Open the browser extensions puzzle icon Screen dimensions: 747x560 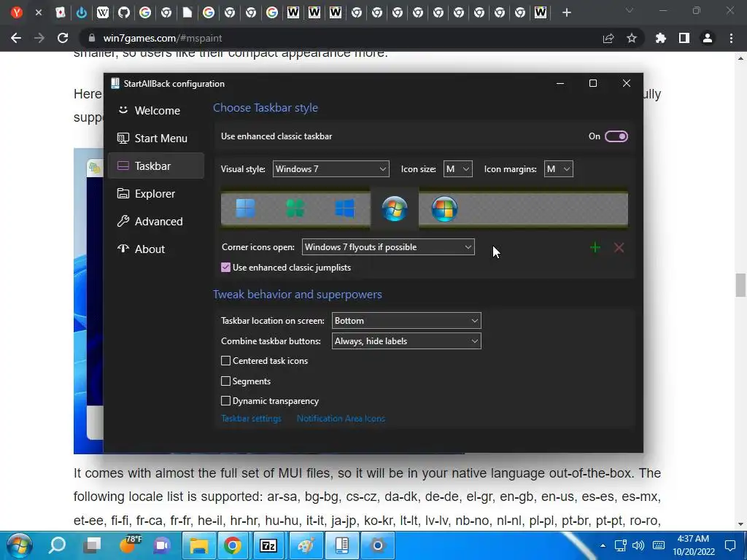click(x=661, y=38)
